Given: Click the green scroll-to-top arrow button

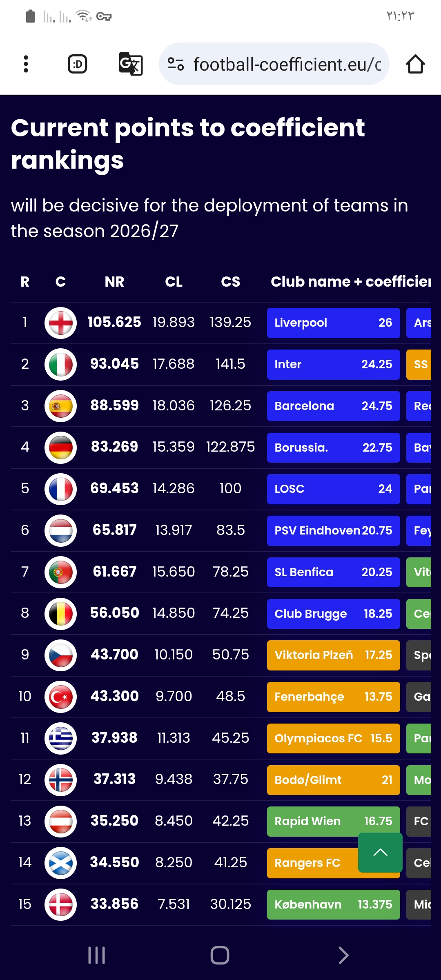Looking at the screenshot, I should click(380, 852).
